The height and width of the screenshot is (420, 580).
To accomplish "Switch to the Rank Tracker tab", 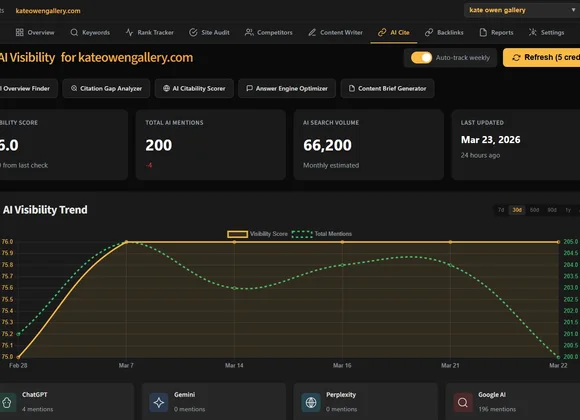I will click(149, 33).
